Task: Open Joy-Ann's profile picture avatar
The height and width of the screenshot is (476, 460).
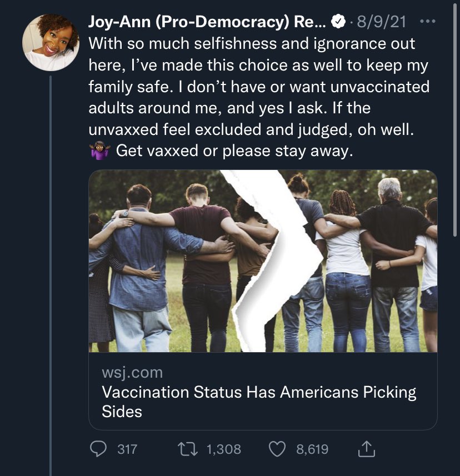Action: coord(51,43)
